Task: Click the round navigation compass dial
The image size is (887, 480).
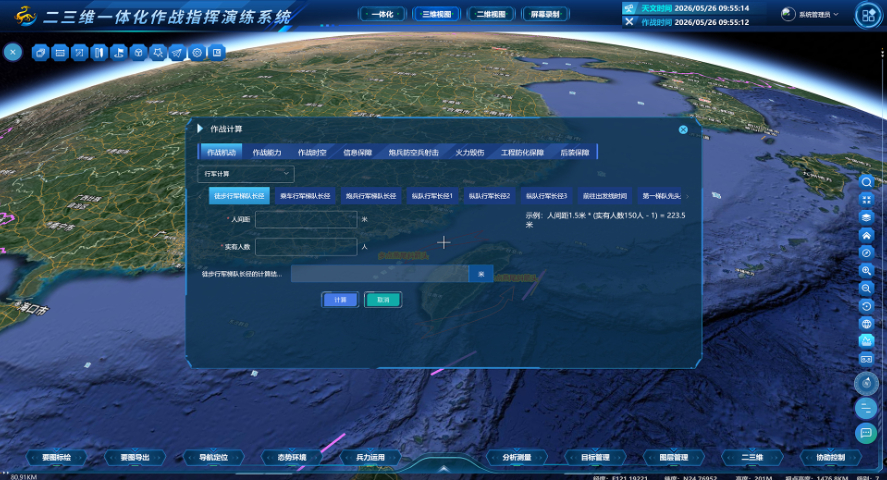Action: tap(866, 383)
